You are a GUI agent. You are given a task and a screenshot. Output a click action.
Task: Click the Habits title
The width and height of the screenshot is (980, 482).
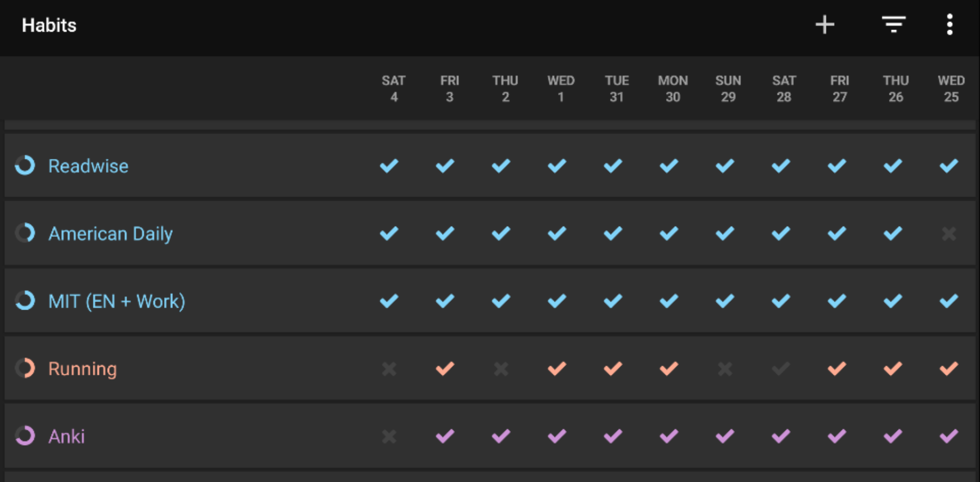pos(49,25)
